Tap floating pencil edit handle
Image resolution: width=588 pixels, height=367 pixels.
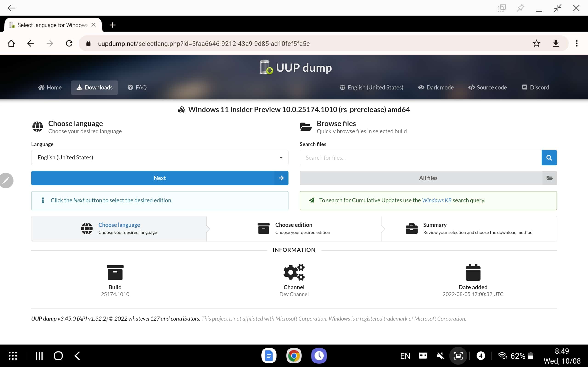pyautogui.click(x=6, y=180)
